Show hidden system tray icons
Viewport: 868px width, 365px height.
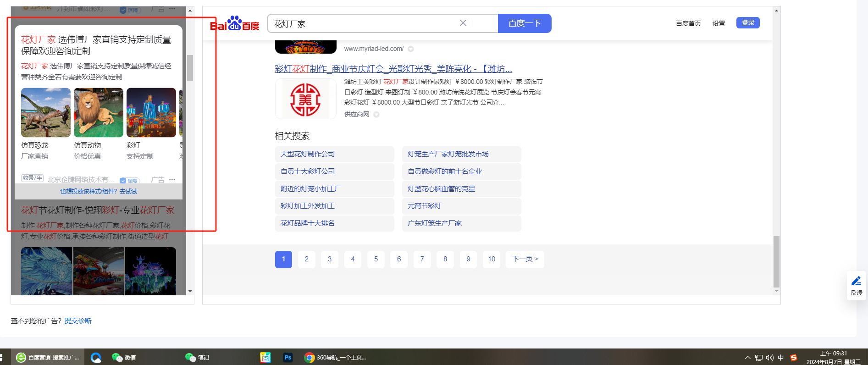(x=748, y=358)
